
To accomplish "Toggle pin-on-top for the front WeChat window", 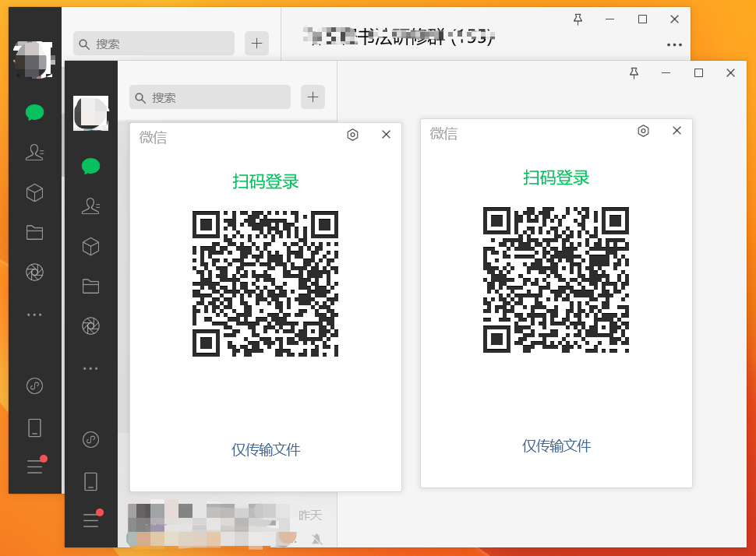I will pos(634,72).
